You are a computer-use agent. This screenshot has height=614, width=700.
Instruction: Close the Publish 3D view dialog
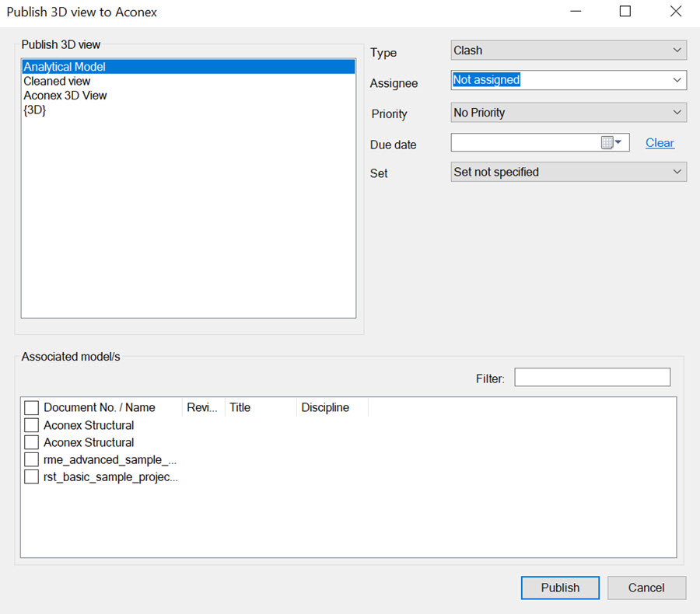pos(676,11)
